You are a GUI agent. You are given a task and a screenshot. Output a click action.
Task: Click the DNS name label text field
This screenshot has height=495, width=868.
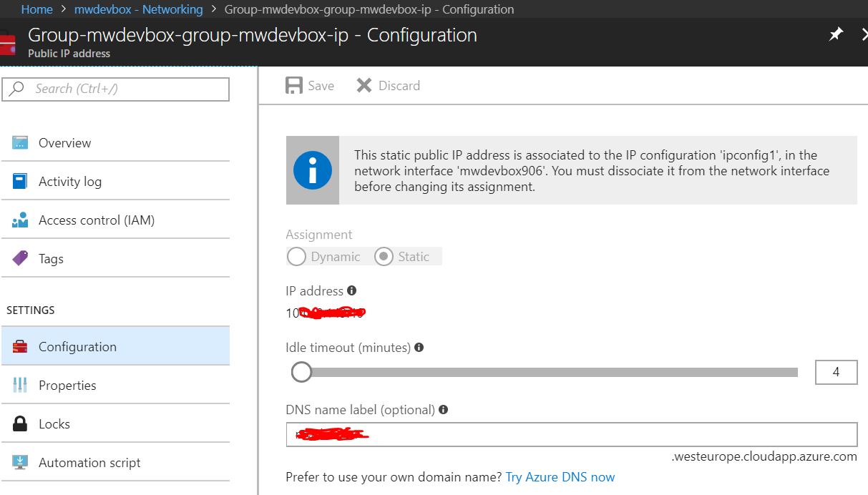[572, 434]
